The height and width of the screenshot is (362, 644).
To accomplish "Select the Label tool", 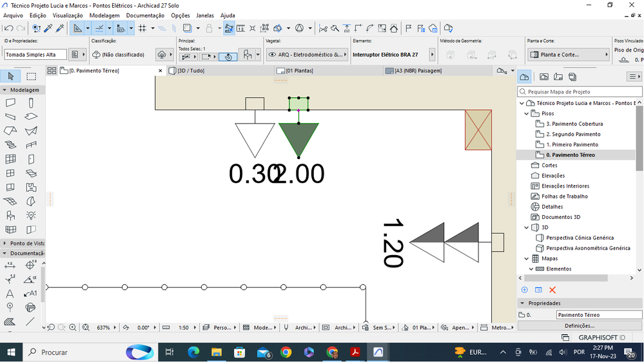I will pos(30,294).
